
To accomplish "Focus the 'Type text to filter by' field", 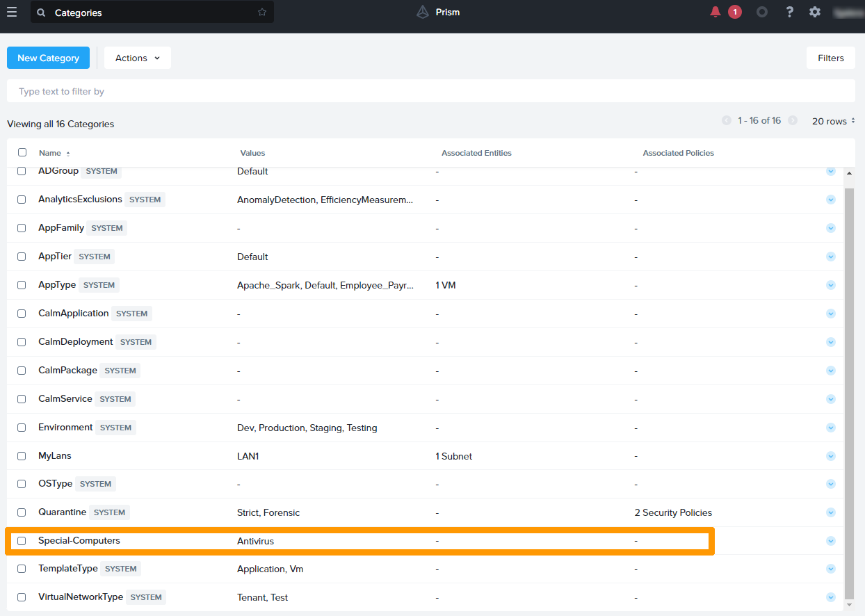I will point(430,91).
